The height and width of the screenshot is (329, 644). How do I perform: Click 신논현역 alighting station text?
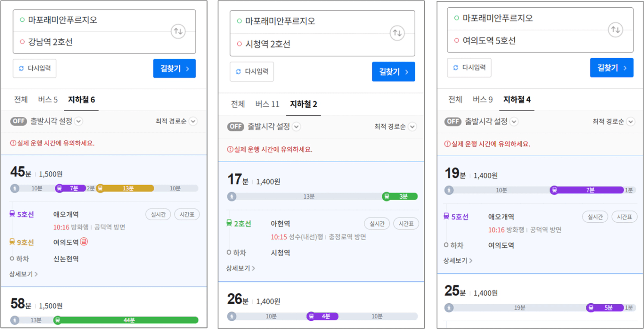click(66, 259)
